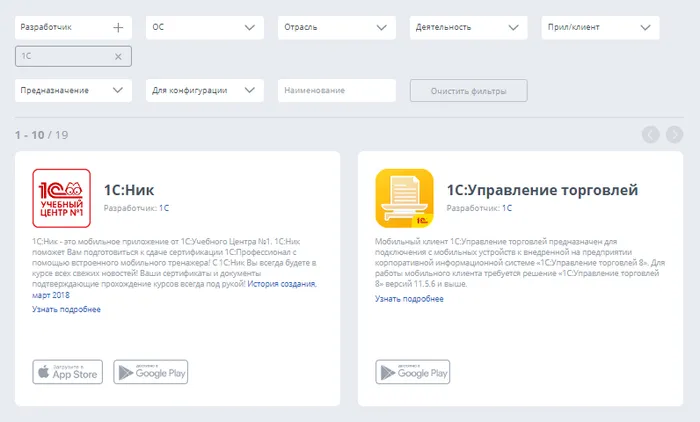Go to next page arrow

point(674,134)
